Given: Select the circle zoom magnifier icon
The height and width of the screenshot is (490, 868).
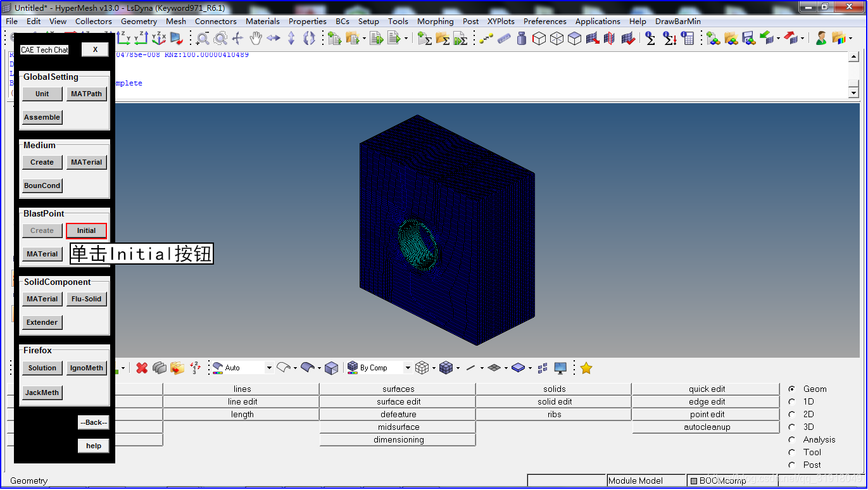Looking at the screenshot, I should 220,39.
